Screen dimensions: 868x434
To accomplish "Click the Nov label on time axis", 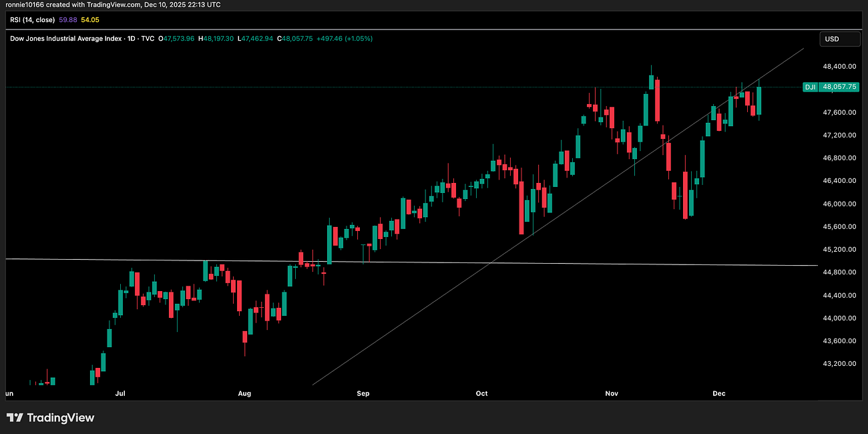I will click(612, 393).
